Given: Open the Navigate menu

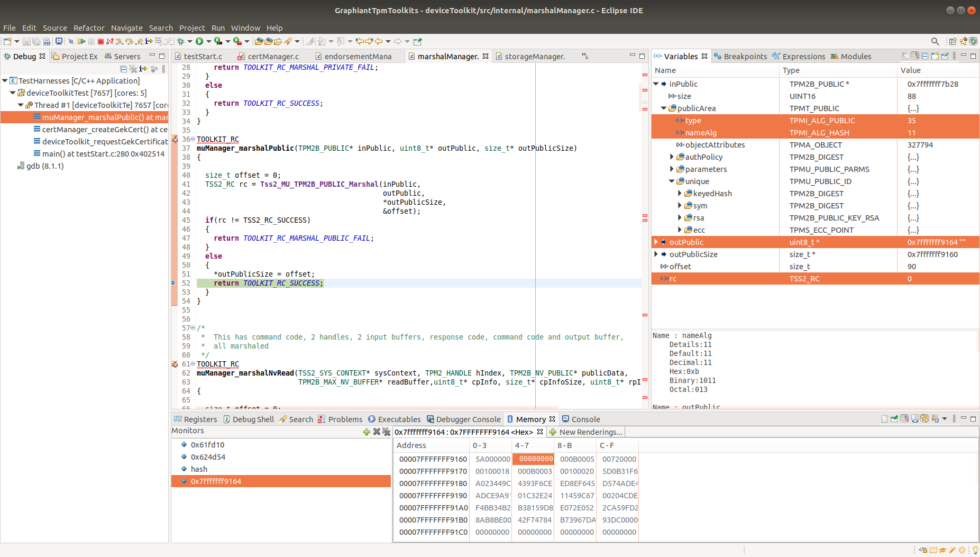Looking at the screenshot, I should tap(127, 28).
